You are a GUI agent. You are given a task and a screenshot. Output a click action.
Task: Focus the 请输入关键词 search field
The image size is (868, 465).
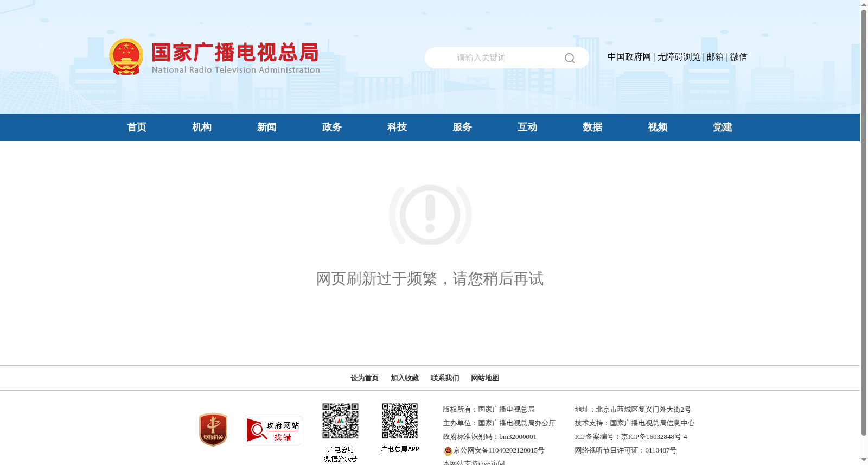507,58
